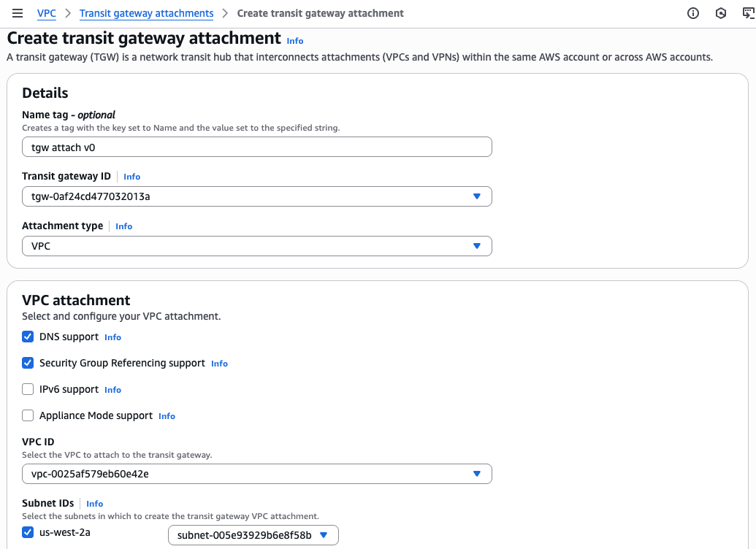Click the hexagon Amazon Q icon
The width and height of the screenshot is (756, 549).
pyautogui.click(x=721, y=13)
